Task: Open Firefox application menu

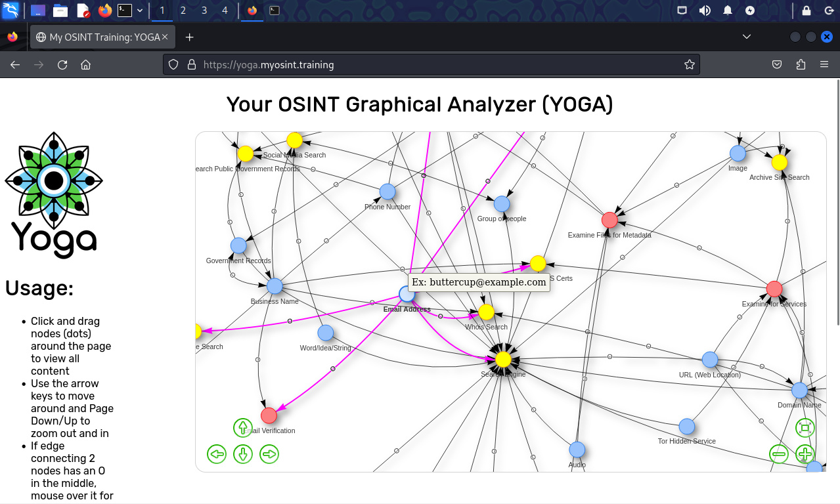Action: pyautogui.click(x=824, y=64)
